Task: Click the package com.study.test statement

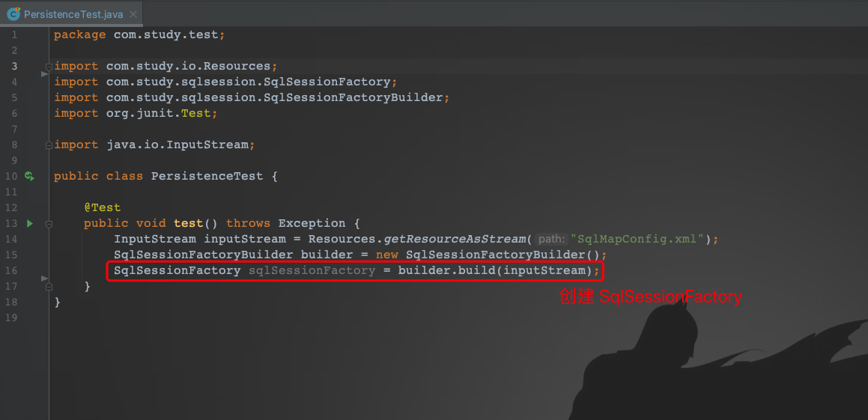Action: (139, 35)
